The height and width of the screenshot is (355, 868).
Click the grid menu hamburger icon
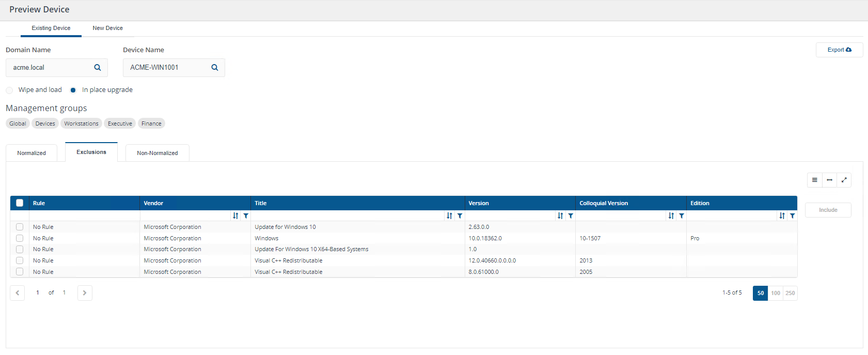click(x=814, y=180)
